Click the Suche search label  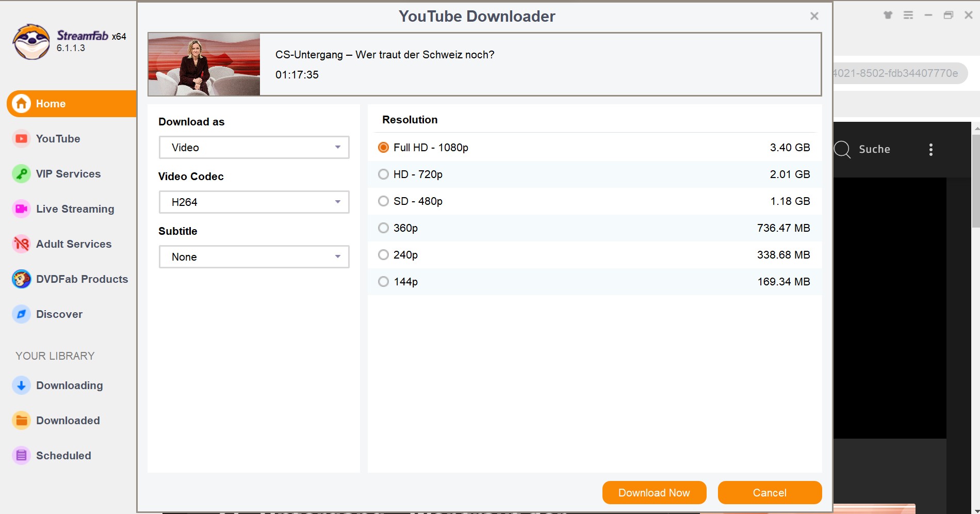point(874,150)
